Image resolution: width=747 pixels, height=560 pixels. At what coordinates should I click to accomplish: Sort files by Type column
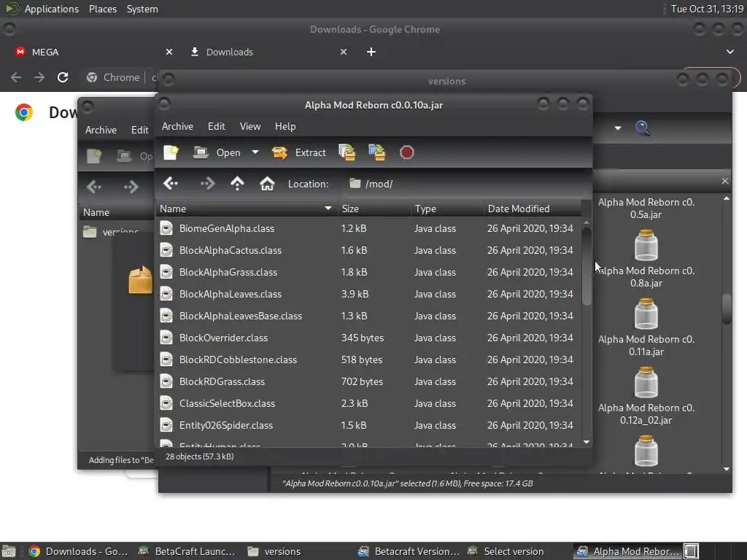tap(447, 209)
